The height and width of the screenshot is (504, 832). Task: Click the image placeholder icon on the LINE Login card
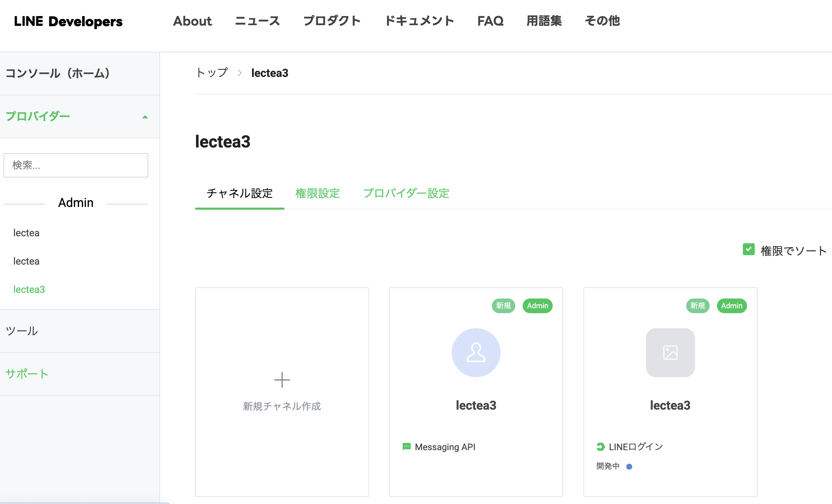tap(670, 353)
